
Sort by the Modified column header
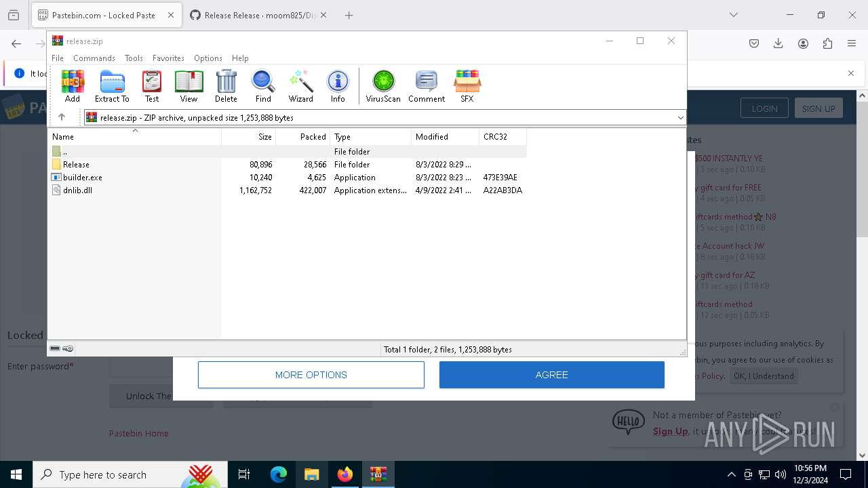(446, 136)
